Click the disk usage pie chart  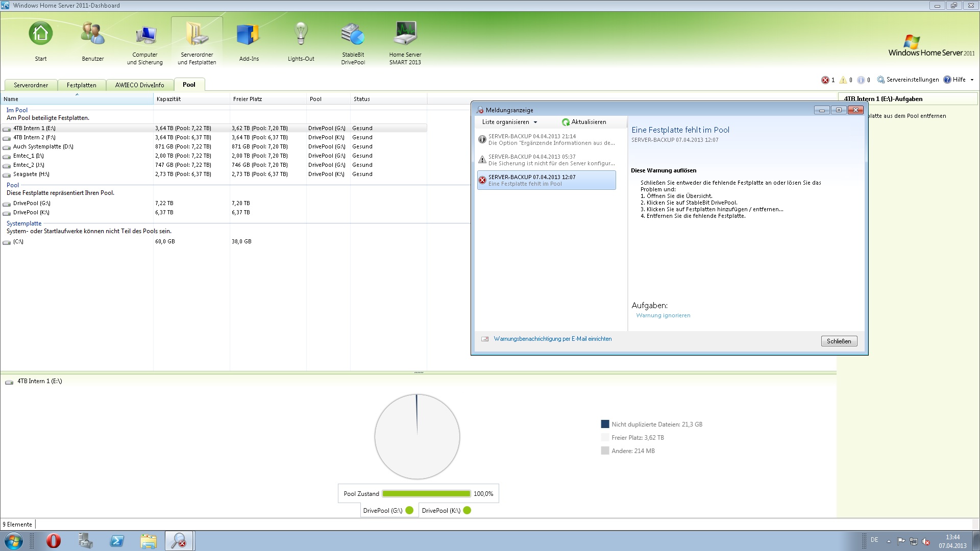tap(417, 437)
